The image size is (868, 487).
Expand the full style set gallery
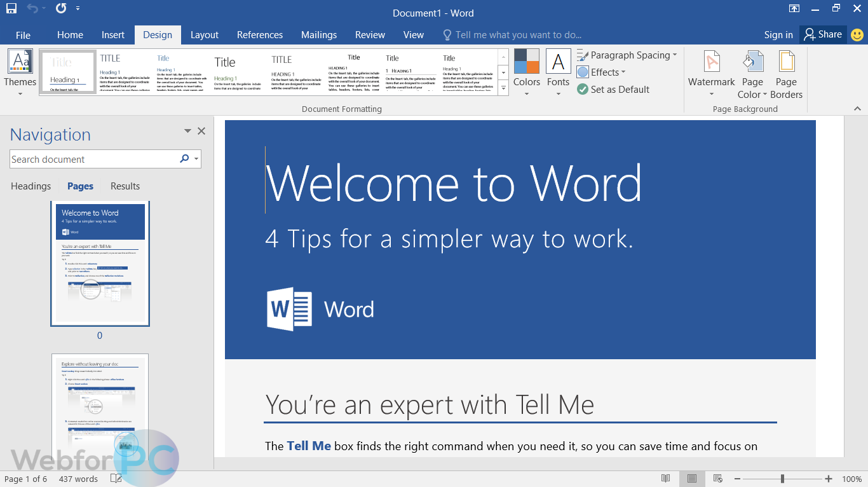[x=503, y=88]
